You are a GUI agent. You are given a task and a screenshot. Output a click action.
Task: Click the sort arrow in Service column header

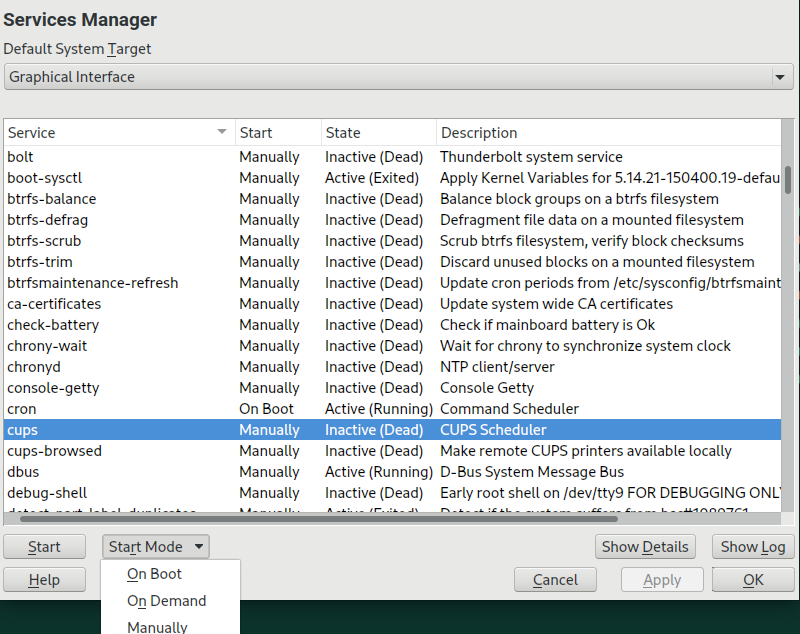(x=221, y=132)
